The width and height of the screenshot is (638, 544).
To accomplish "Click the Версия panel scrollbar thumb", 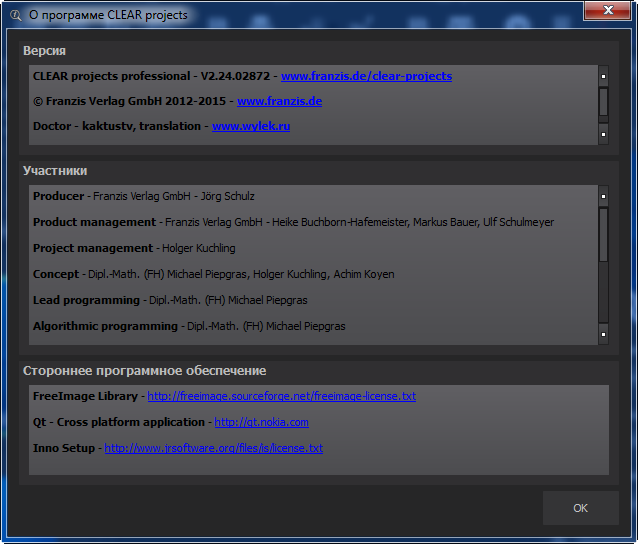I will 603,103.
